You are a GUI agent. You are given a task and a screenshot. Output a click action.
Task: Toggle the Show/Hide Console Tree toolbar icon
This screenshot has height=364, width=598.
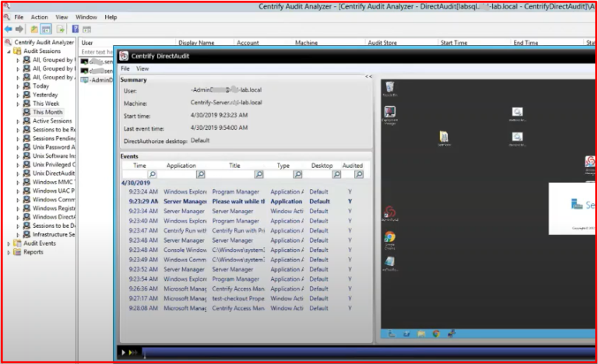point(46,29)
